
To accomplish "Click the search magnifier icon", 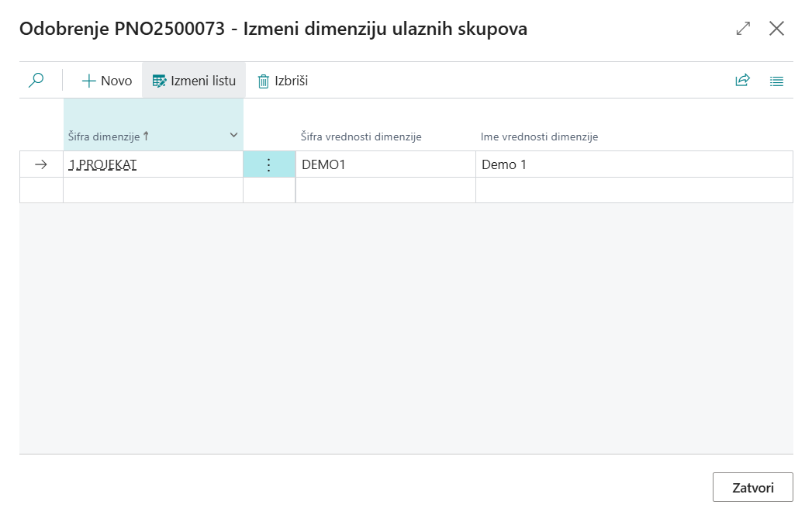I will point(36,81).
